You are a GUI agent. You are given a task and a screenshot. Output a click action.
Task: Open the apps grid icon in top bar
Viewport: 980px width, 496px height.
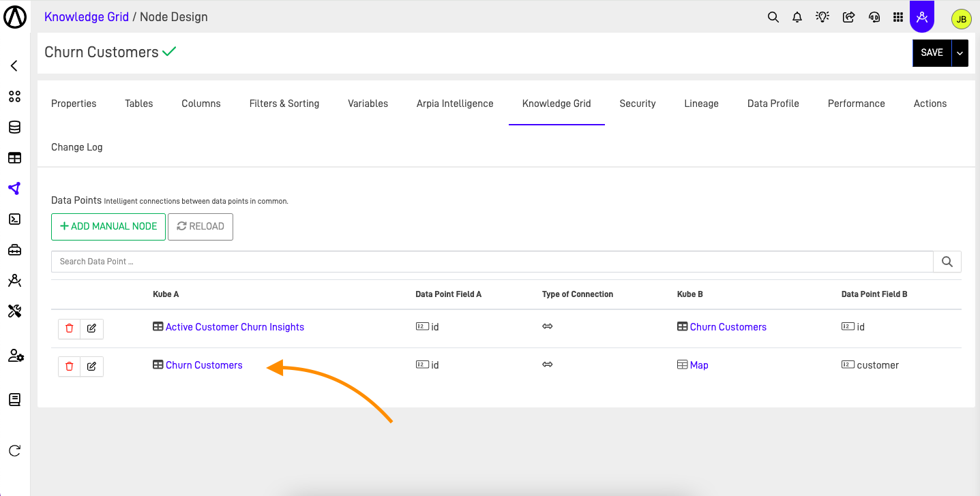[898, 17]
